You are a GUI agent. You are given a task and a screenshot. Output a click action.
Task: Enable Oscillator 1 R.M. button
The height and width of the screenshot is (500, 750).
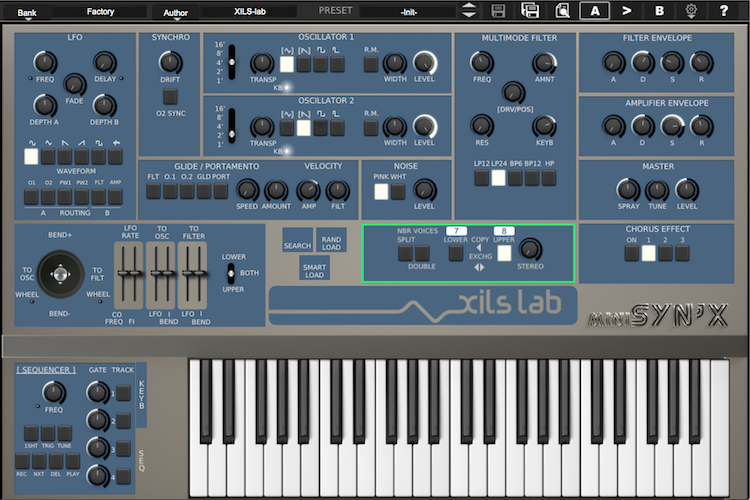click(371, 64)
